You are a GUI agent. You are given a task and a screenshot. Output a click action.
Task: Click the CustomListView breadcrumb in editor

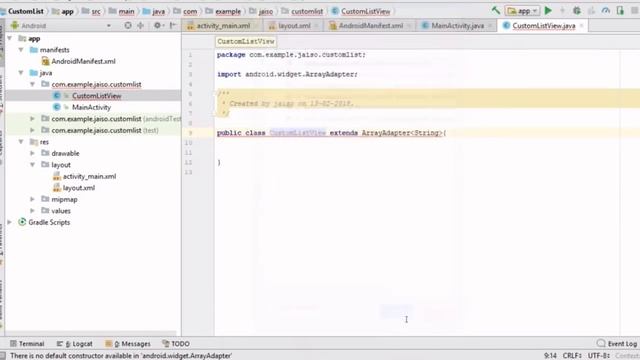pyautogui.click(x=246, y=41)
